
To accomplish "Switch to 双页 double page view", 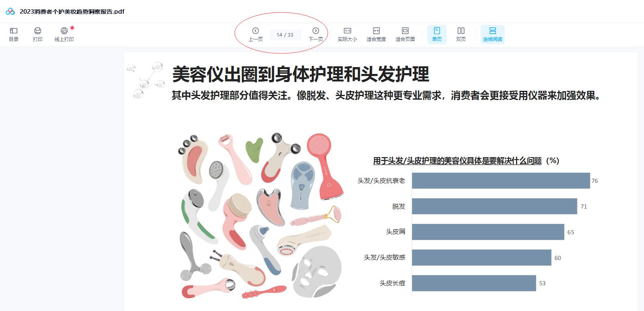I will pyautogui.click(x=461, y=34).
